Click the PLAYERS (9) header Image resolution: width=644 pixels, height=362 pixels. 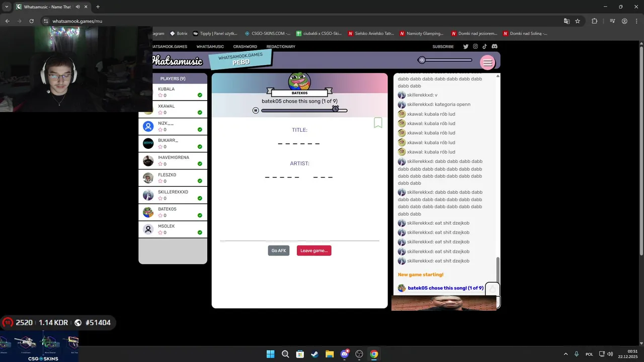coord(173,78)
